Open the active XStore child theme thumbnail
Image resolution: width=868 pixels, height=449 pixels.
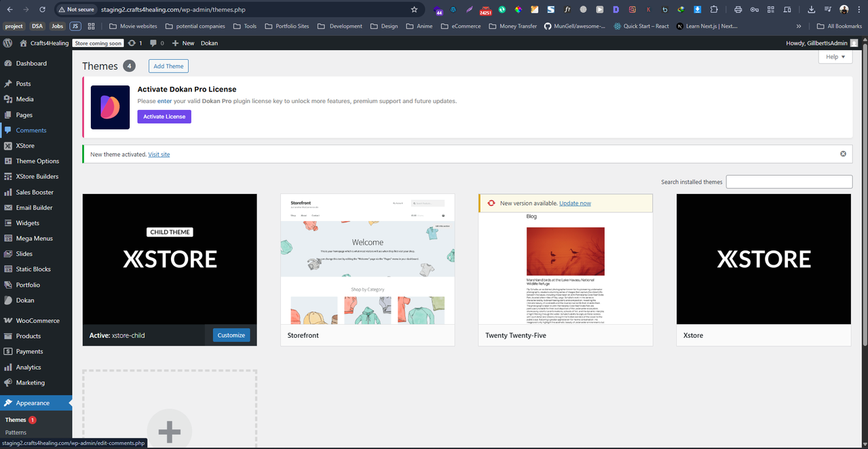click(x=170, y=259)
